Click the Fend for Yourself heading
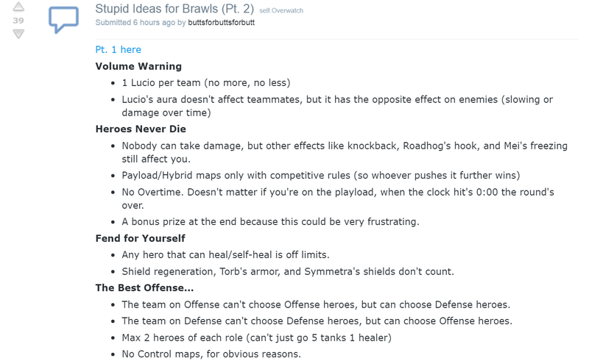The height and width of the screenshot is (364, 589). 140,238
